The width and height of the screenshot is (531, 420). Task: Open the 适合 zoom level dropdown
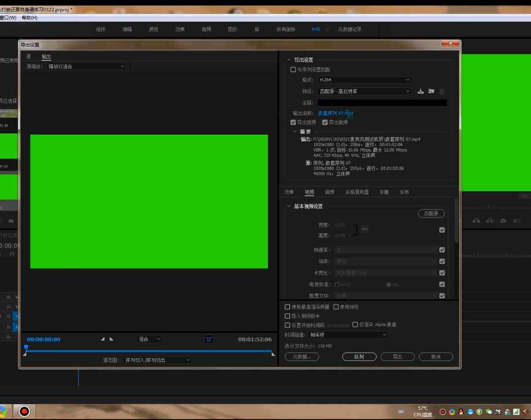(149, 339)
